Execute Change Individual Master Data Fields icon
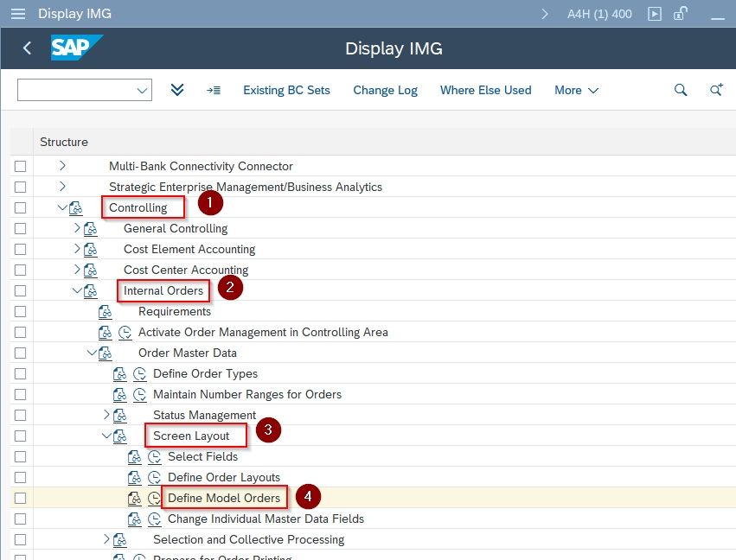This screenshot has height=560, width=736. click(x=155, y=519)
